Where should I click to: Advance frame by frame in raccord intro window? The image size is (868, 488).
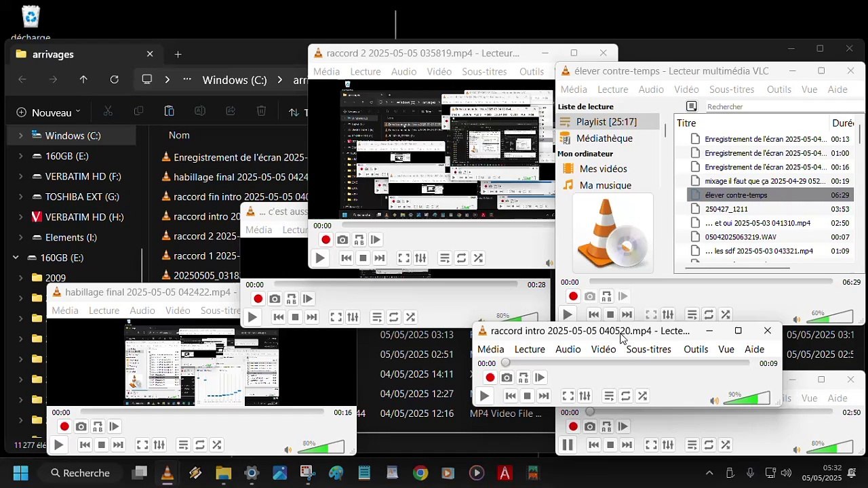[540, 378]
